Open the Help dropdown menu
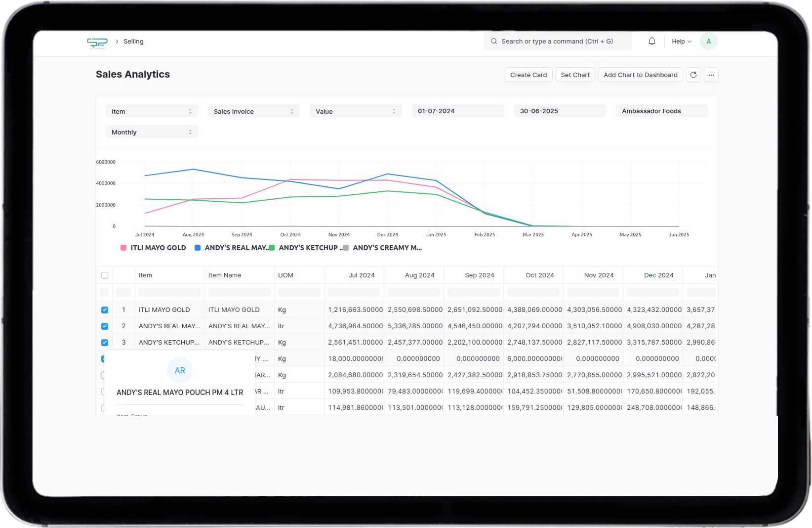Image resolution: width=812 pixels, height=528 pixels. click(682, 42)
